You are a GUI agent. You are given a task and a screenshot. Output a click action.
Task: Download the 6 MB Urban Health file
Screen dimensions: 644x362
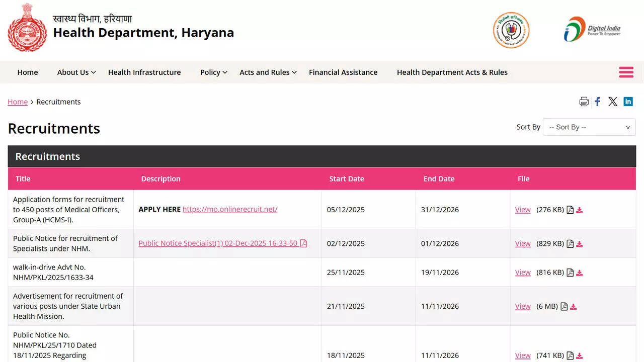tap(574, 307)
